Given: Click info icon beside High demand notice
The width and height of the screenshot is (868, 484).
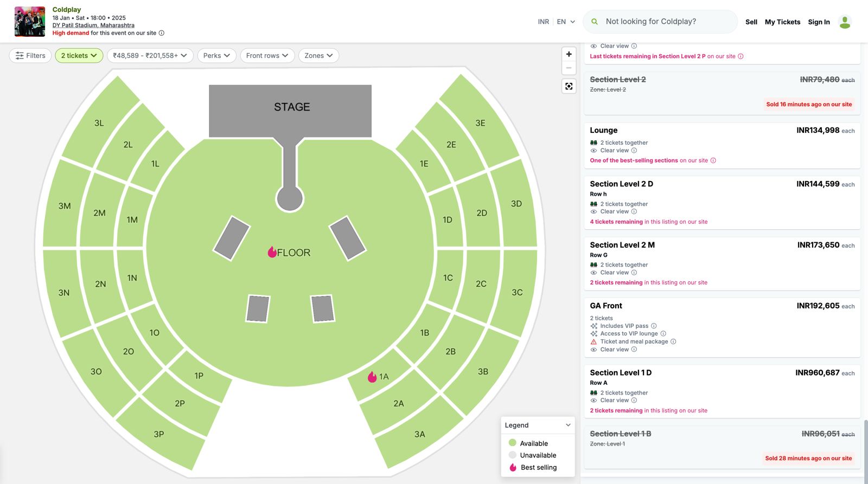Looking at the screenshot, I should pyautogui.click(x=161, y=33).
